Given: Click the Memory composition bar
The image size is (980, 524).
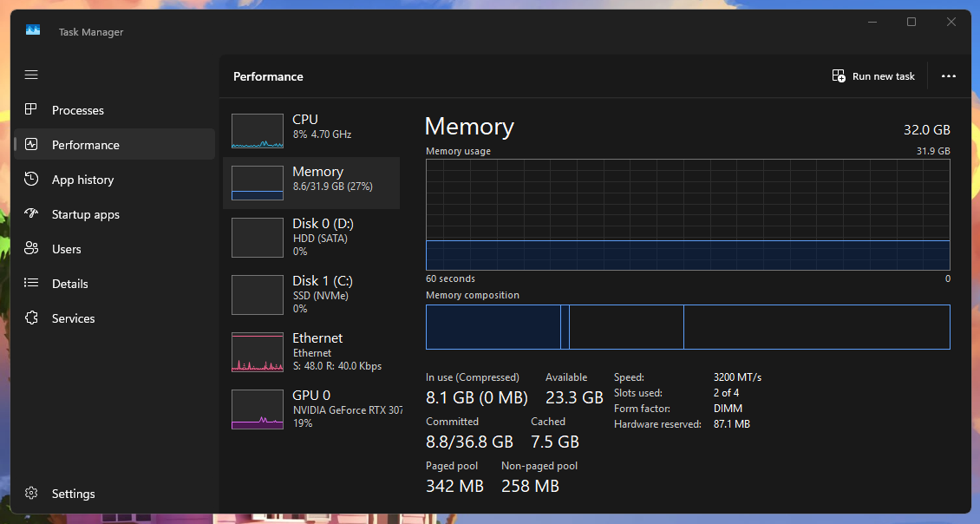Looking at the screenshot, I should [688, 327].
